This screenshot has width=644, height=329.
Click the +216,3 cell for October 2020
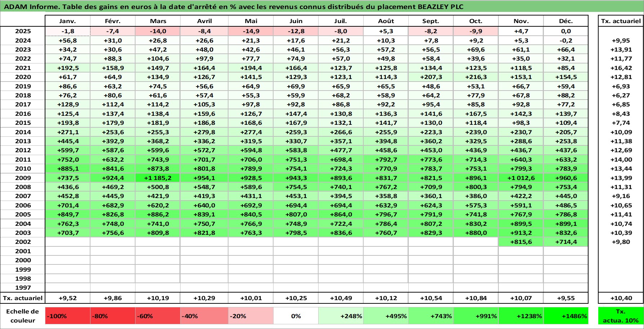[x=476, y=77]
